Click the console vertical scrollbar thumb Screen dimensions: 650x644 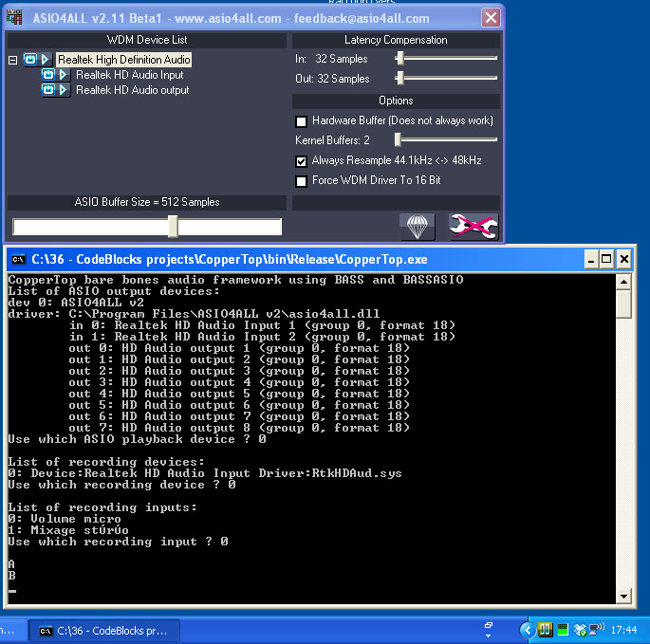[623, 304]
